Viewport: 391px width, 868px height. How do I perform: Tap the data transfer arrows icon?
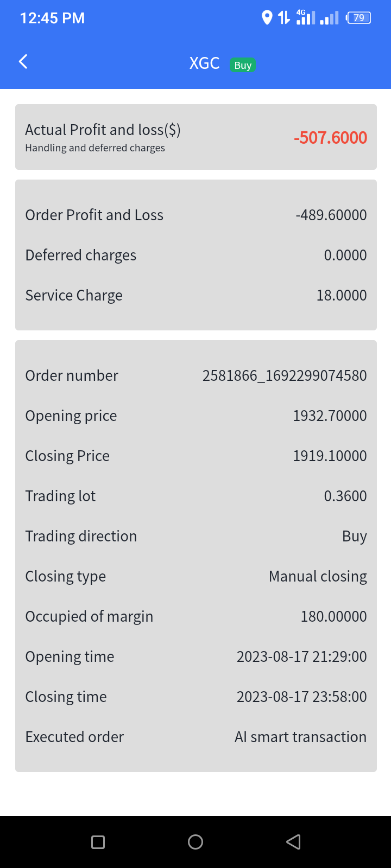(284, 18)
